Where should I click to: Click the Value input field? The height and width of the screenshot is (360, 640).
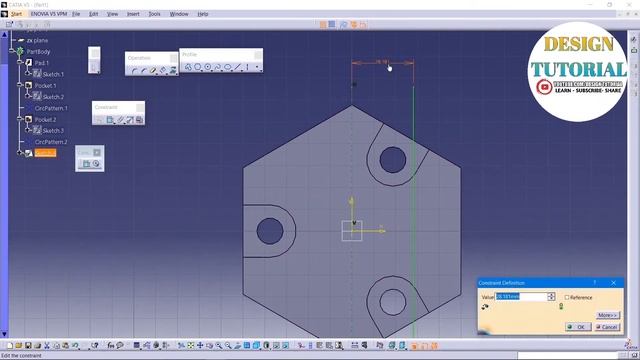tap(521, 297)
